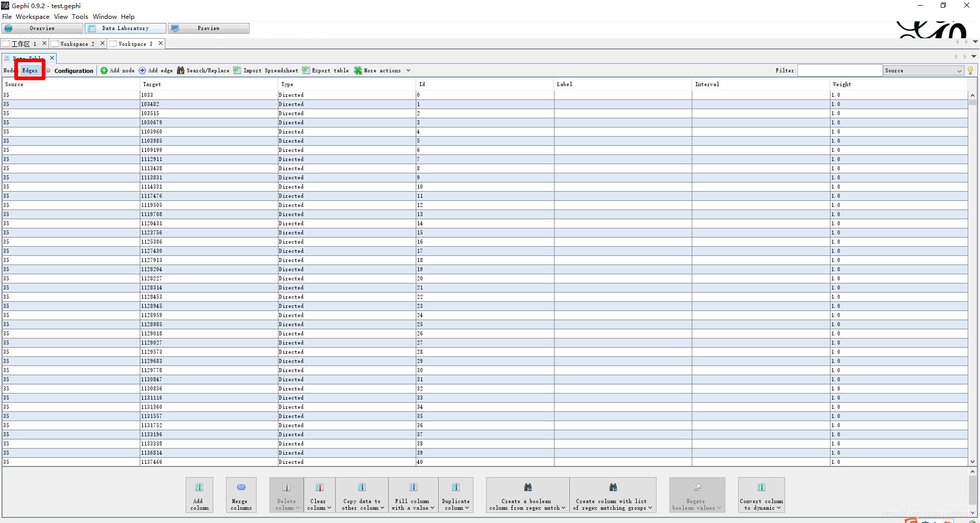Click the Configuration gear icon

point(48,70)
